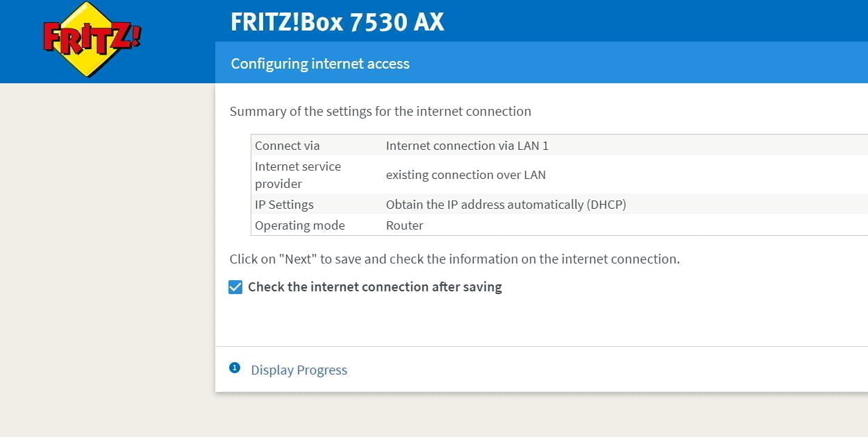Viewport: 868px width, 437px height.
Task: Select the "IP Settings" row label
Action: 284,205
